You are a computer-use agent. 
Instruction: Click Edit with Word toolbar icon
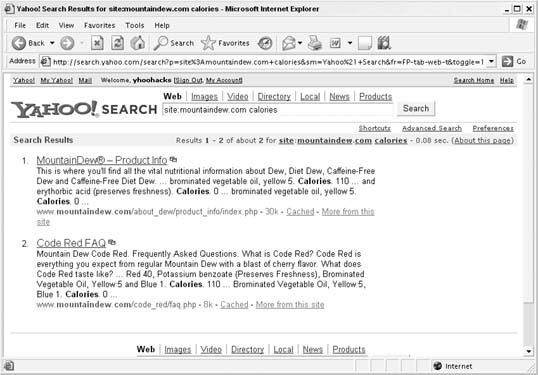click(x=335, y=43)
